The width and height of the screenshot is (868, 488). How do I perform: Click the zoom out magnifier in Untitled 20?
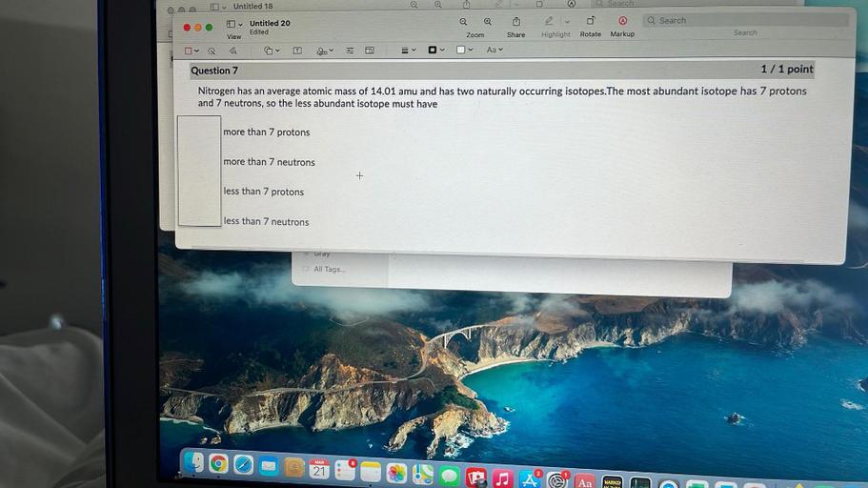(x=463, y=22)
